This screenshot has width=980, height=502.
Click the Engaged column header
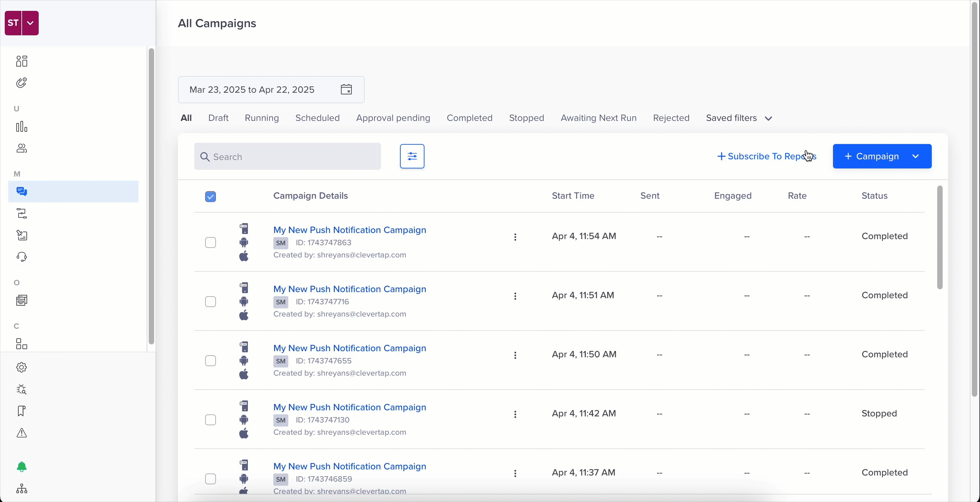733,196
